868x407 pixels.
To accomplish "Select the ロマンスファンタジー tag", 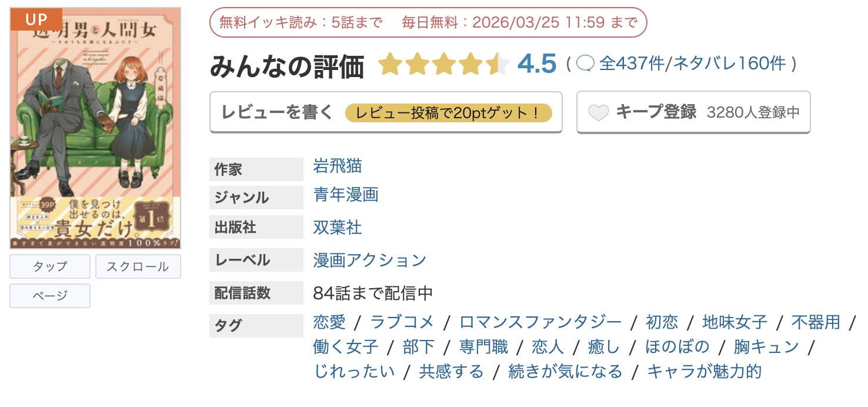I will pyautogui.click(x=540, y=322).
